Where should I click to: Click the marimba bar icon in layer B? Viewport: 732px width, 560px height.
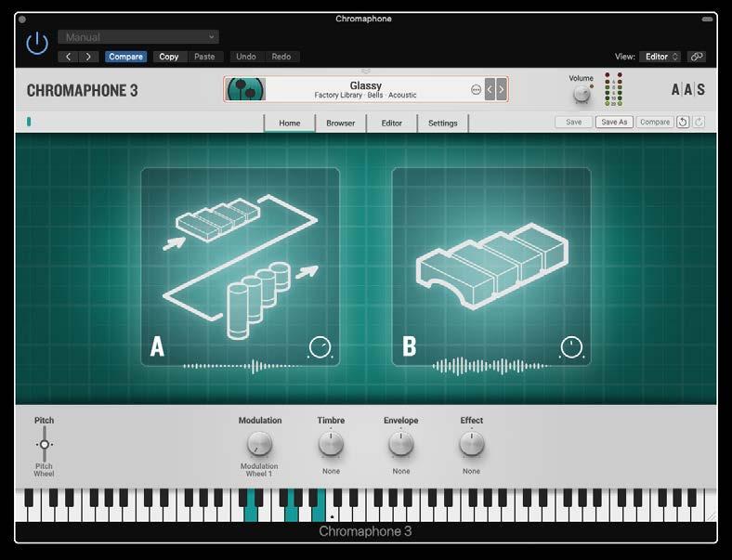pyautogui.click(x=492, y=267)
